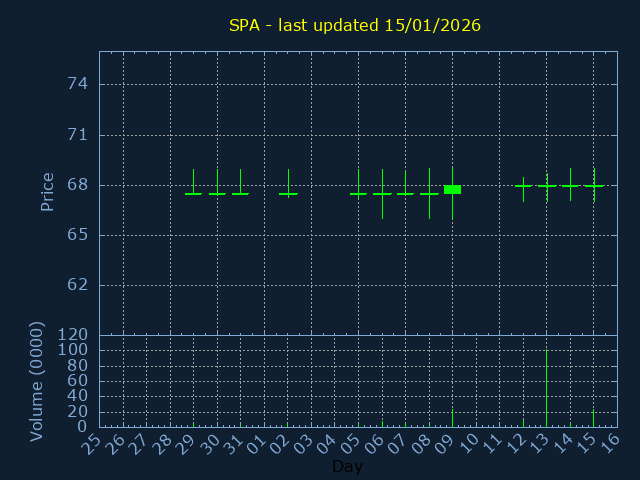This screenshot has height=480, width=640.
Task: Click the 'Volume (0000)' axis label
Action: 37,381
